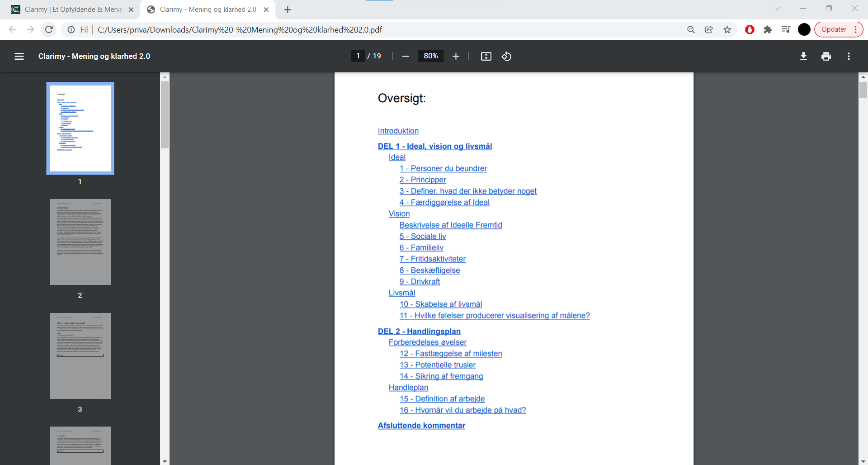The image size is (868, 465).
Task: Open the tab search dropdown chevron
Action: [777, 9]
